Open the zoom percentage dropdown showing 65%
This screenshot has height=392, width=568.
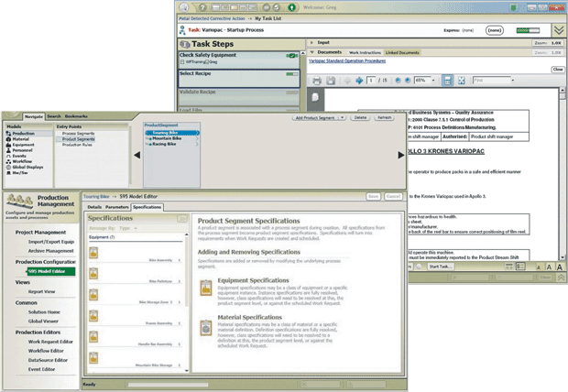point(433,81)
